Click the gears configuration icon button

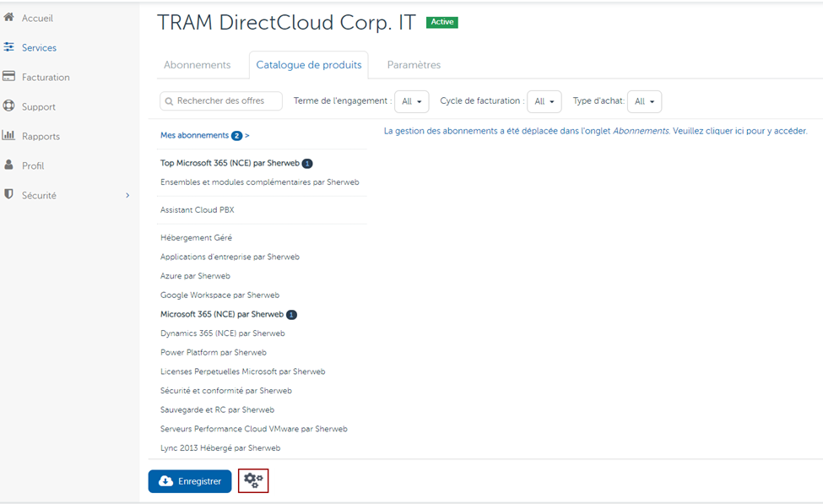point(253,480)
